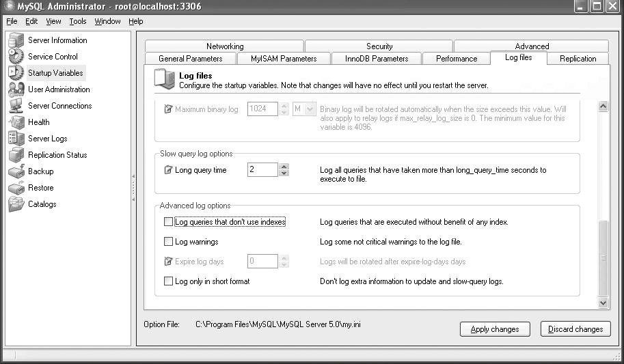This screenshot has width=624, height=364.
Task: Open the Edit menu
Action: click(31, 21)
